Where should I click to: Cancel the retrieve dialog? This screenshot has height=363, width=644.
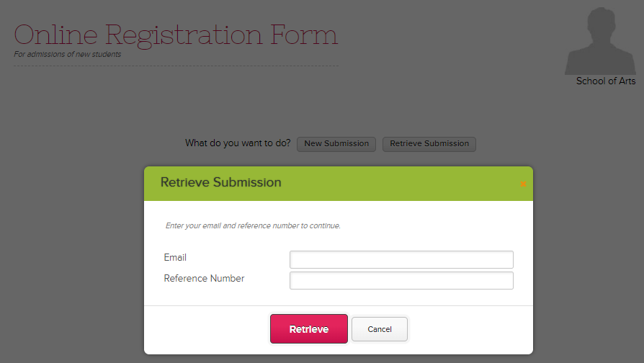click(379, 329)
